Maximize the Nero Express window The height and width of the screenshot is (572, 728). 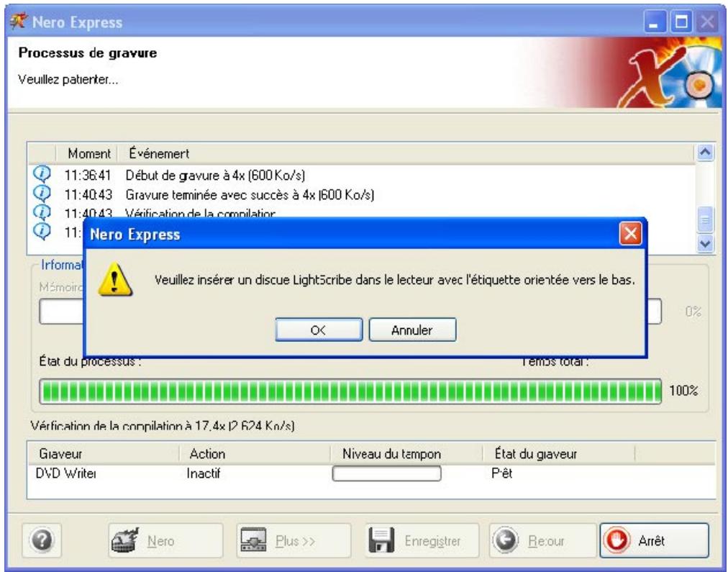681,22
